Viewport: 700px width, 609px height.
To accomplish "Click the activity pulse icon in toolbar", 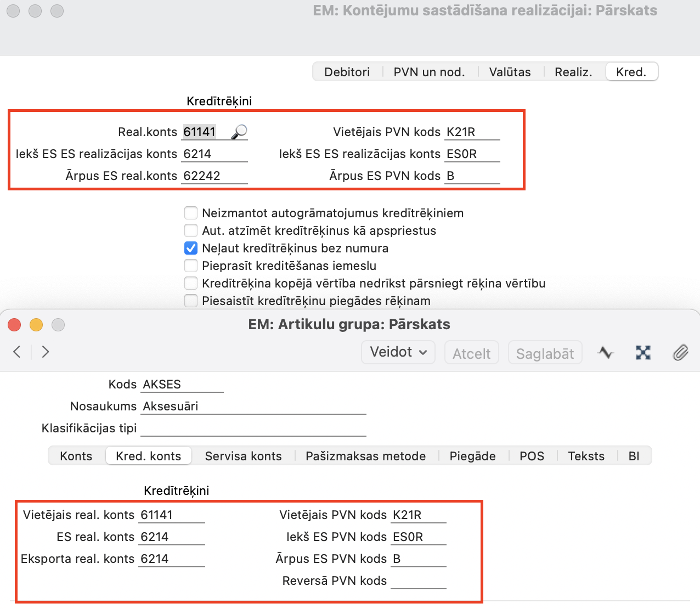I will pyautogui.click(x=606, y=352).
